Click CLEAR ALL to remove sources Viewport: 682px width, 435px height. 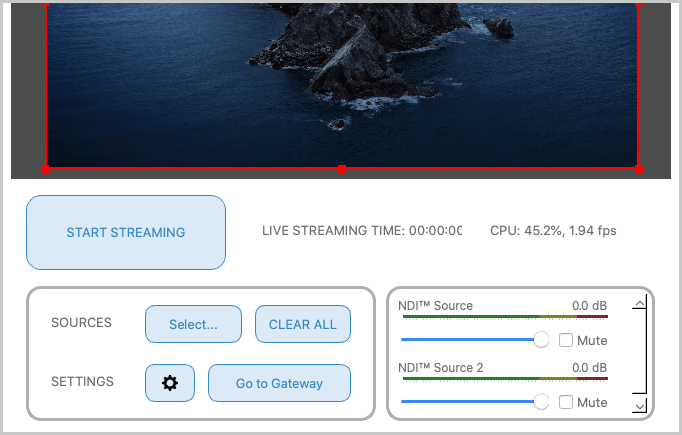click(303, 324)
